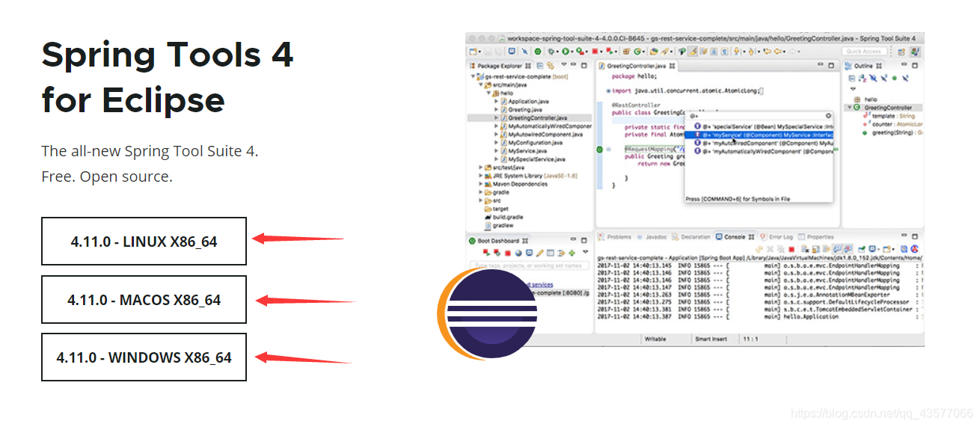This screenshot has height=427, width=980.
Task: Click the Smart Insert status bar entry
Action: coord(711,339)
